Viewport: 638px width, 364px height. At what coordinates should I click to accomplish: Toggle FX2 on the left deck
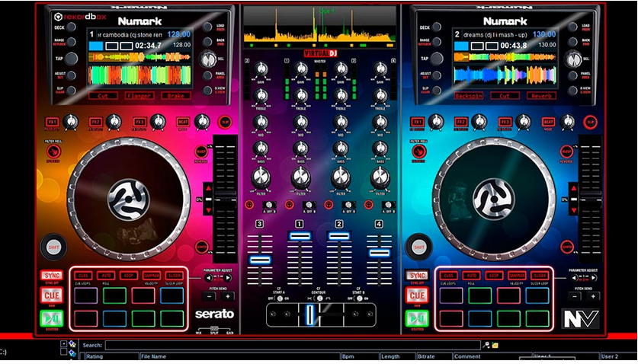[95, 122]
